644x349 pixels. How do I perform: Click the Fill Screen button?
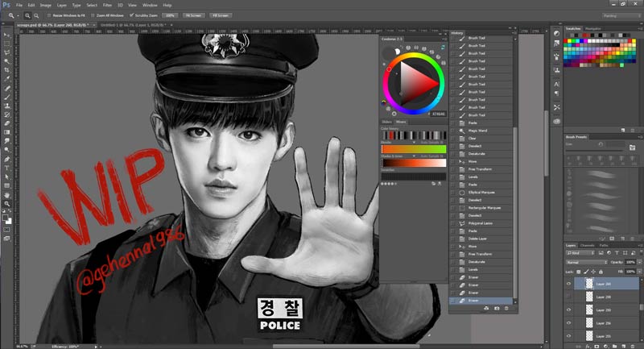pyautogui.click(x=221, y=15)
